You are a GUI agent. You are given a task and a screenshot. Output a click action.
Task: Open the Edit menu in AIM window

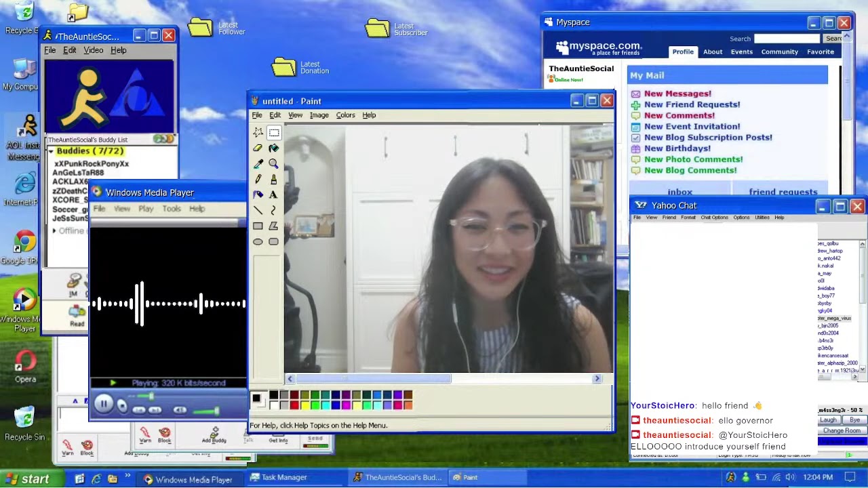pos(70,50)
